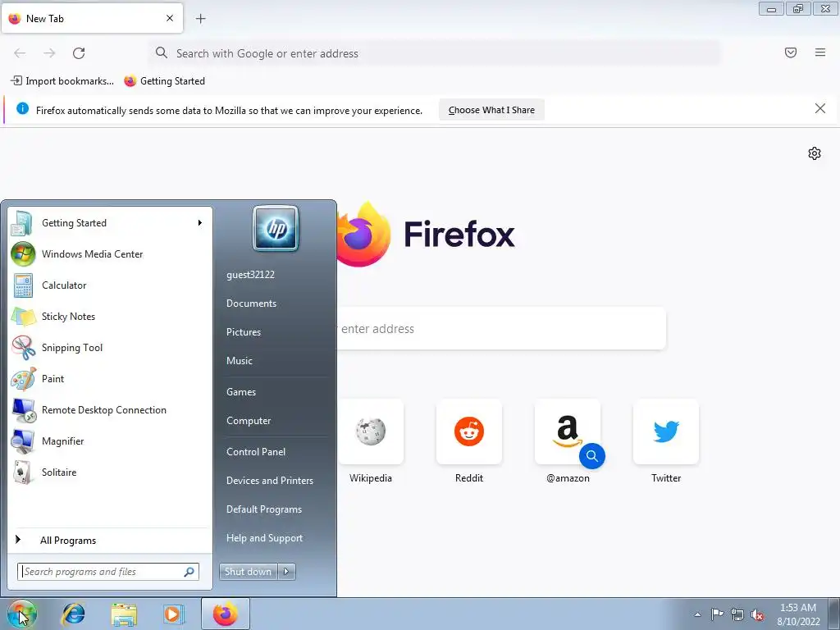Click the Windows Start orb
This screenshot has width=840, height=630.
click(21, 614)
